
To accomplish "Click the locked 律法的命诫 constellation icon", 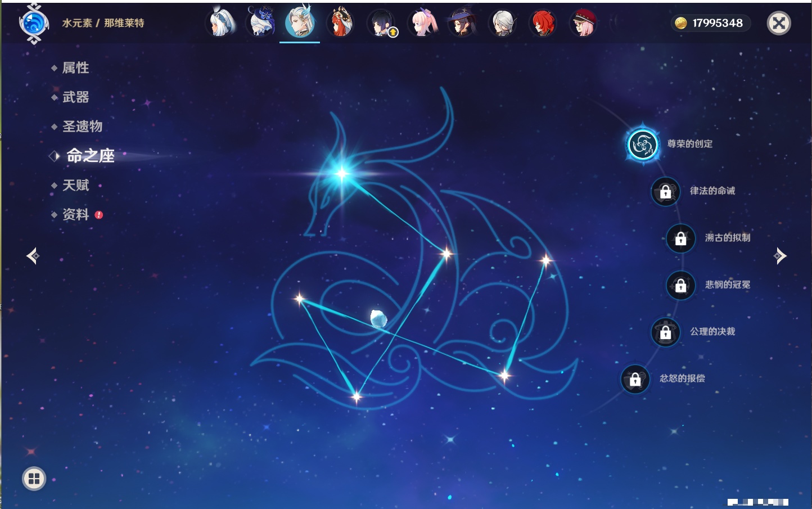I will [x=665, y=192].
